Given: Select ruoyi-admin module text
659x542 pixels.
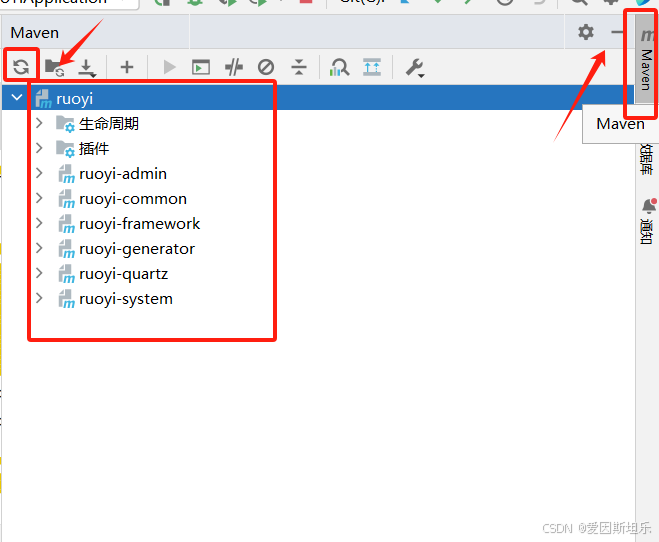Looking at the screenshot, I should [123, 174].
